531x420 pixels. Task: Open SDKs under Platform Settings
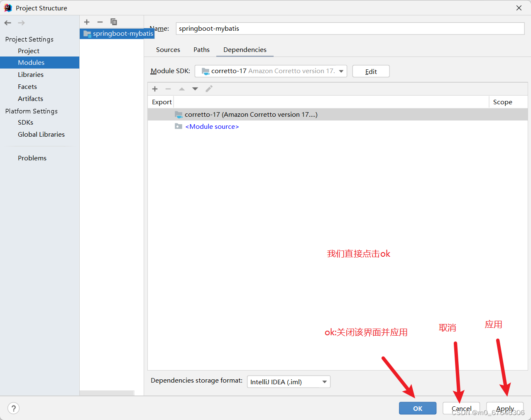click(25, 122)
